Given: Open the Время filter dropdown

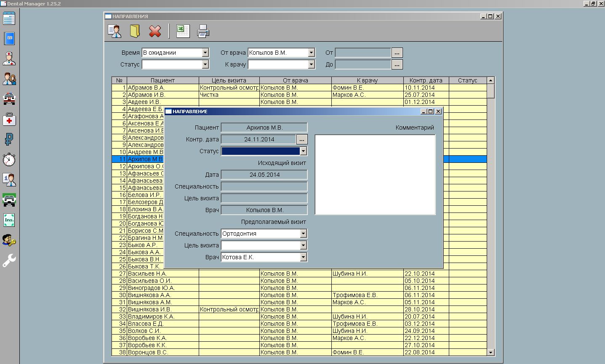Looking at the screenshot, I should pyautogui.click(x=205, y=53).
